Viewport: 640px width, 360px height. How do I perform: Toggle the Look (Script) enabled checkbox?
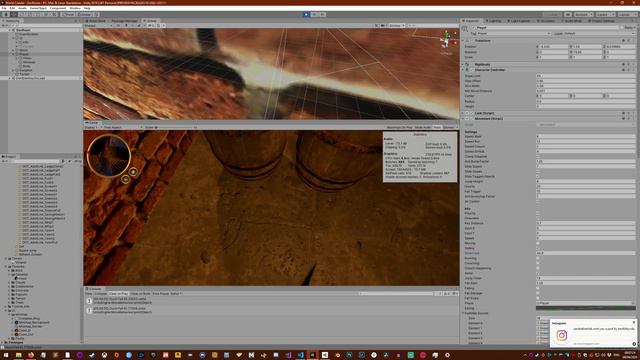(x=472, y=113)
